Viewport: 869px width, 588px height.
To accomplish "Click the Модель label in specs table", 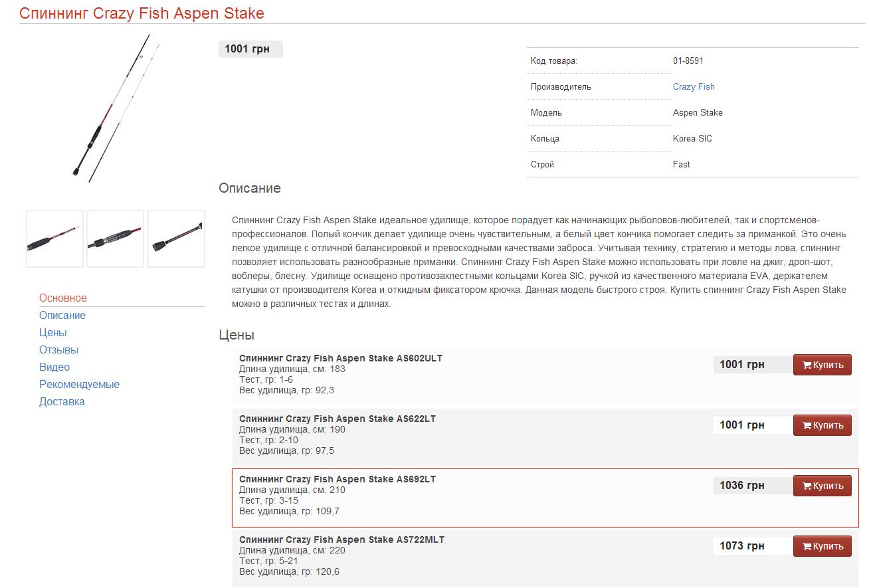I will coord(546,112).
